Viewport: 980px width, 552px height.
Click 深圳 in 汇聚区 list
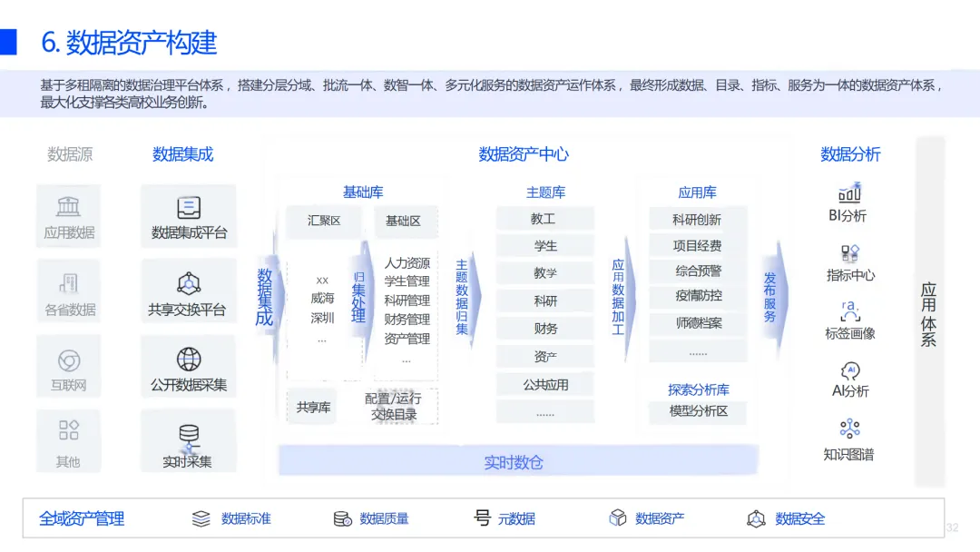click(x=322, y=318)
